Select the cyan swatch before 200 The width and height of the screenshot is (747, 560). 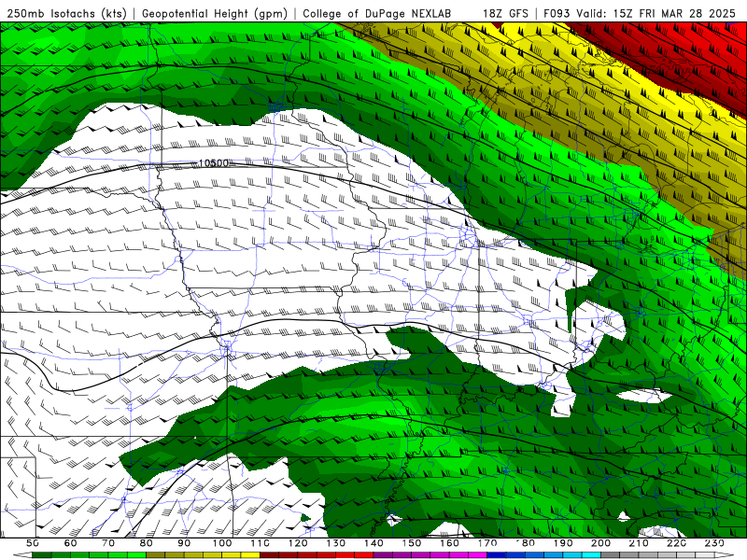click(x=591, y=554)
